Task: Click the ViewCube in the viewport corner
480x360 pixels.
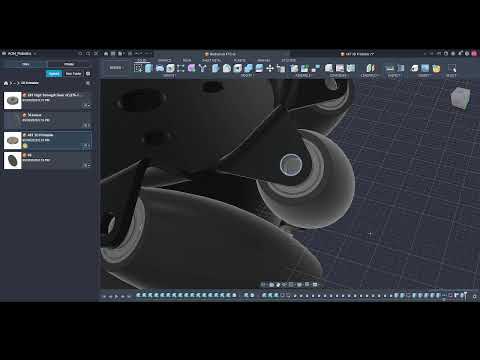Action: click(461, 98)
